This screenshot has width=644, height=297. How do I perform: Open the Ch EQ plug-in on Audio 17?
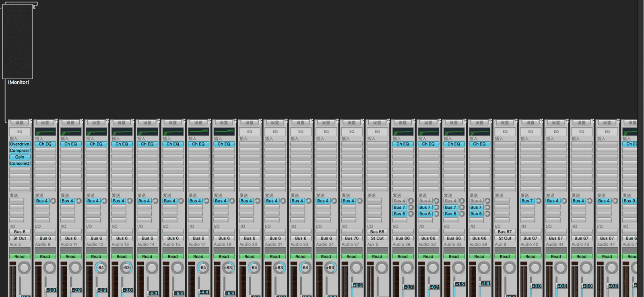click(x=198, y=144)
